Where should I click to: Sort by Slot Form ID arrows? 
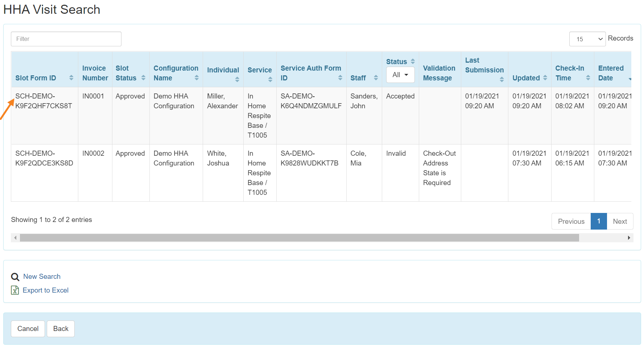(x=71, y=78)
